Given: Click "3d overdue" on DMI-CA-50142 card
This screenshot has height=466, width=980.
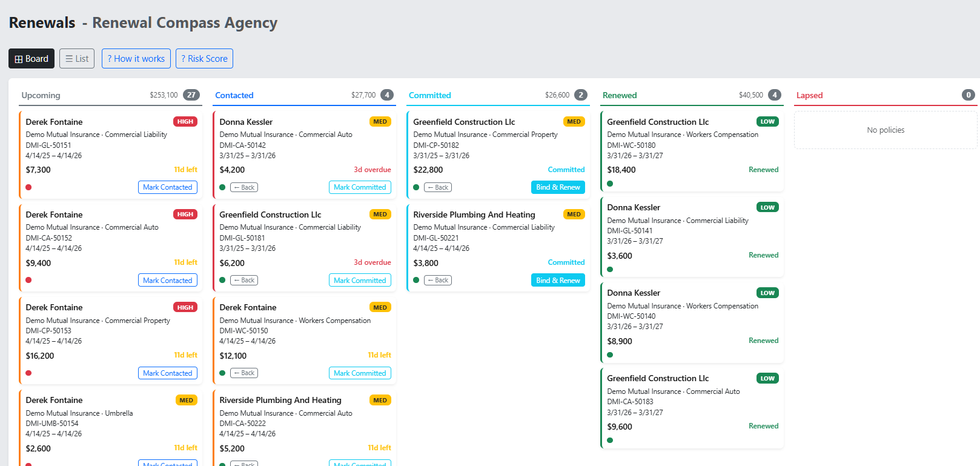Looking at the screenshot, I should (x=372, y=170).
